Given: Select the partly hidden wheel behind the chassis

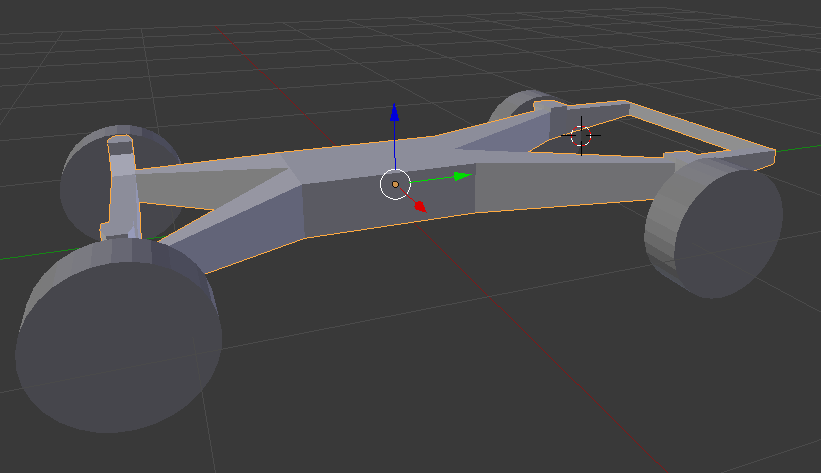Looking at the screenshot, I should tap(516, 105).
